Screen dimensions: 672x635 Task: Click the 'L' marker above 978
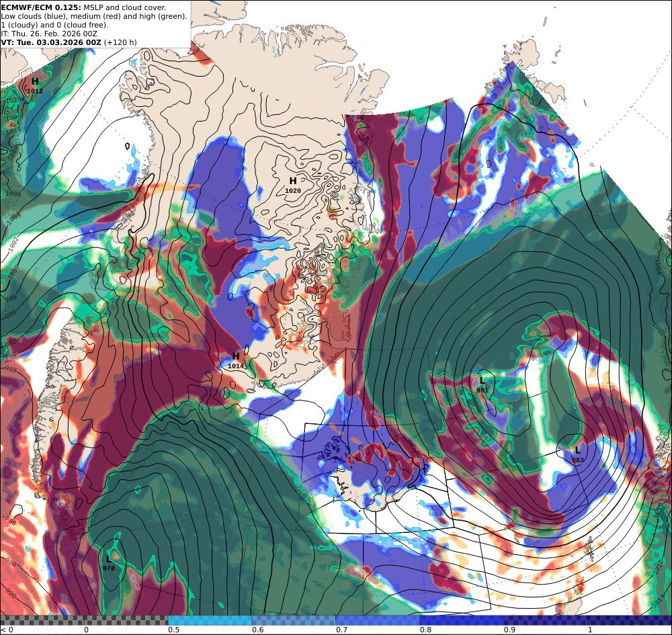[x=108, y=558]
